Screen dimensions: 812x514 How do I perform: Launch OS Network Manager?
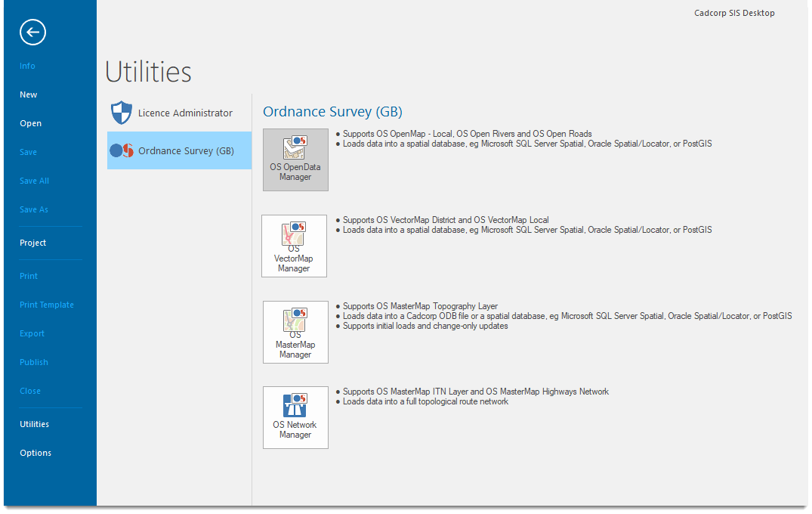[295, 417]
